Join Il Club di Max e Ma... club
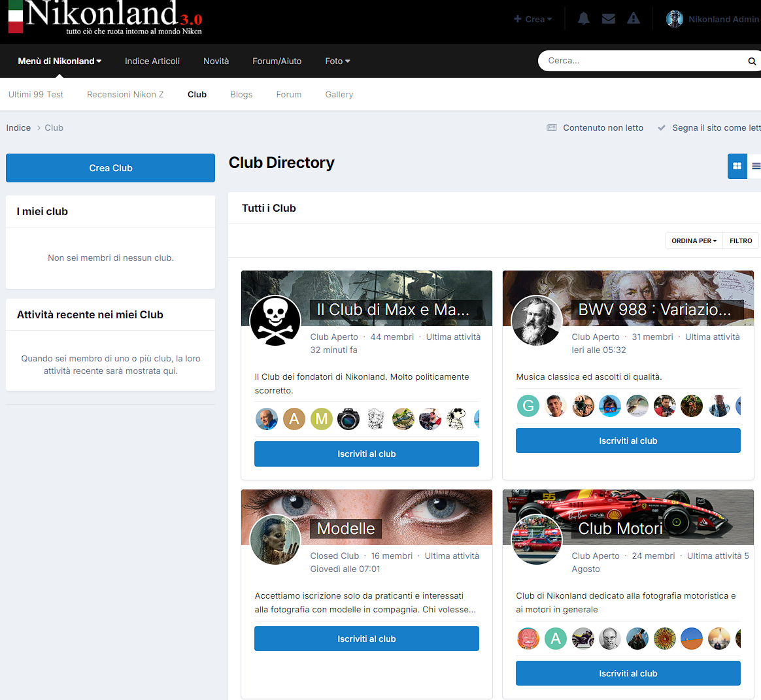Screen dimensions: 761x700 click(366, 454)
